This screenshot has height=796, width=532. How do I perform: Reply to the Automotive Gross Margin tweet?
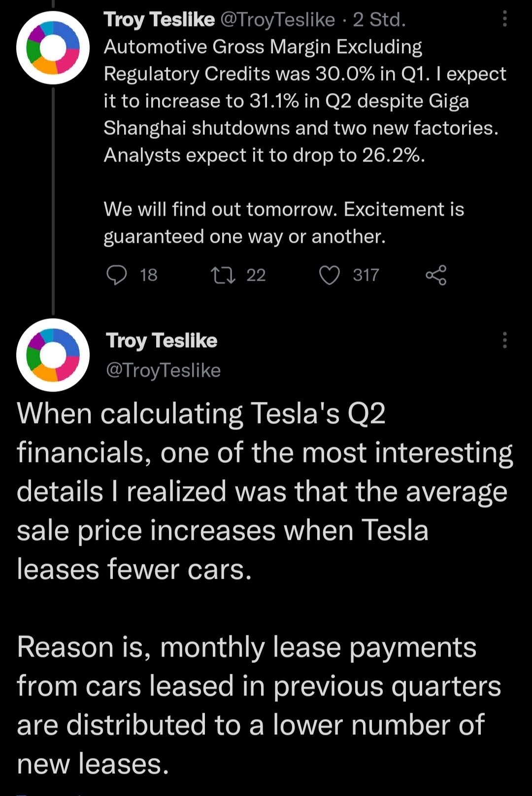pyautogui.click(x=117, y=275)
